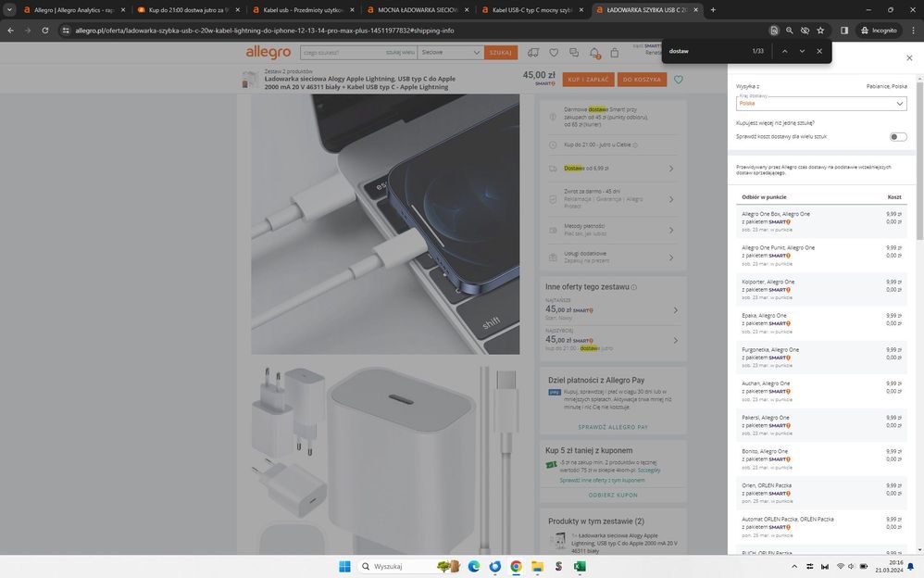The width and height of the screenshot is (924, 578).
Task: Toggle delivery cost for multiple items switch
Action: click(897, 137)
